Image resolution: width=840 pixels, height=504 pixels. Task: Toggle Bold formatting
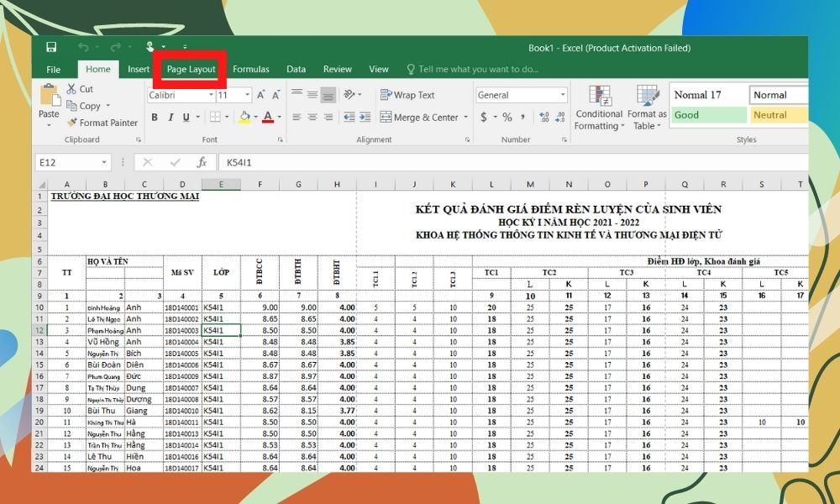155,118
